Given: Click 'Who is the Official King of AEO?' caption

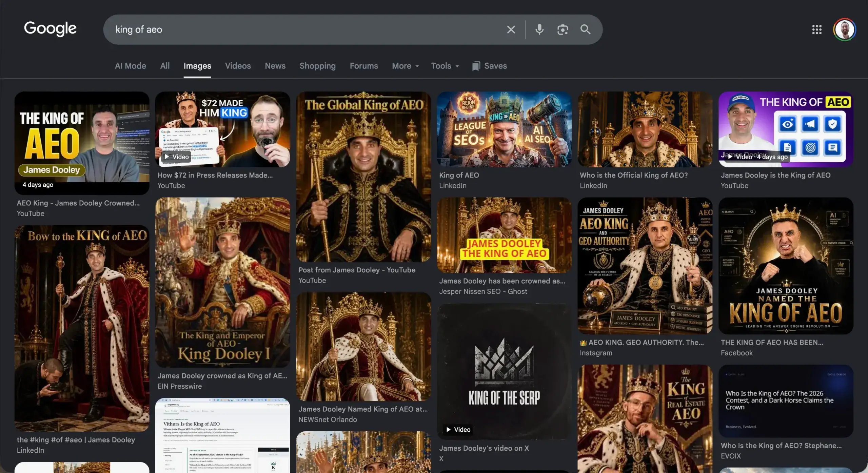Looking at the screenshot, I should 634,175.
